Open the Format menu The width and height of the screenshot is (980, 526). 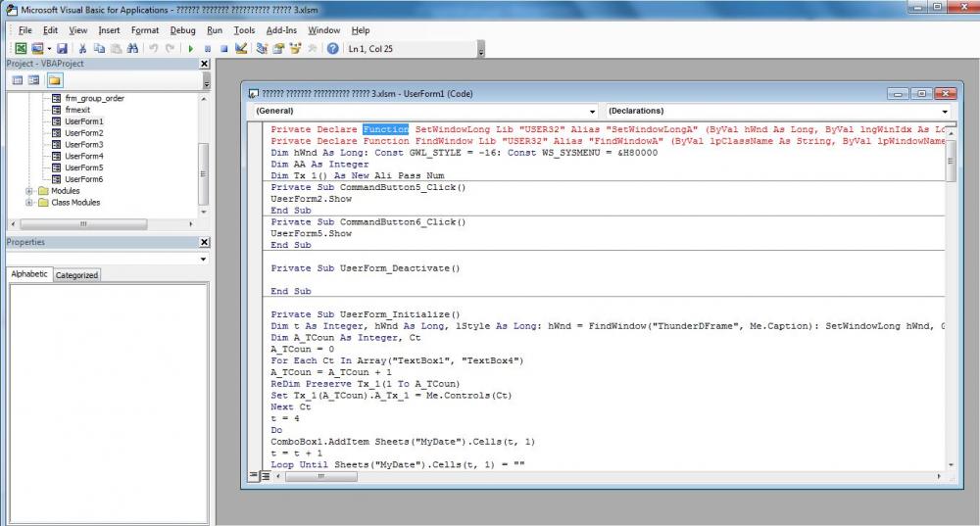(x=145, y=30)
